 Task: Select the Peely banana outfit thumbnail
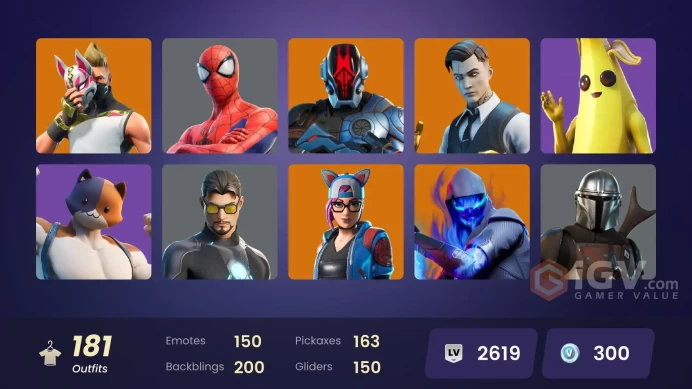pyautogui.click(x=598, y=96)
